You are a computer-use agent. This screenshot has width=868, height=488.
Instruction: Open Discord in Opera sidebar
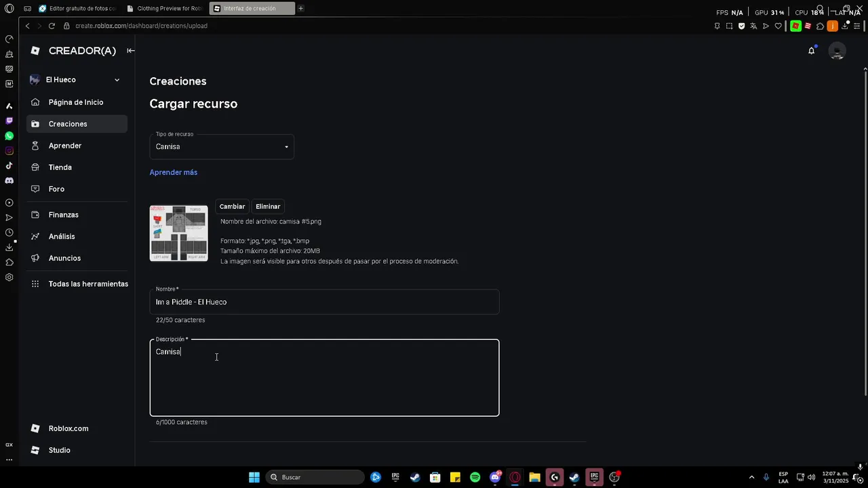[x=9, y=181]
